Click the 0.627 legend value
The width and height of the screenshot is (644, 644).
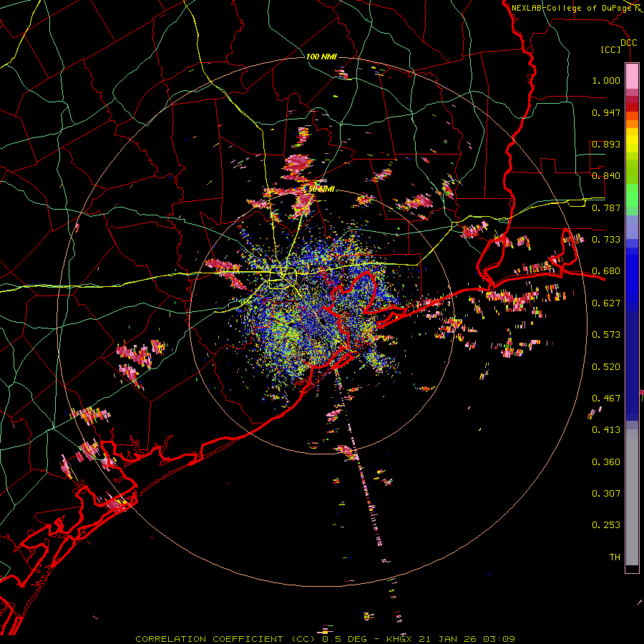[x=606, y=303]
